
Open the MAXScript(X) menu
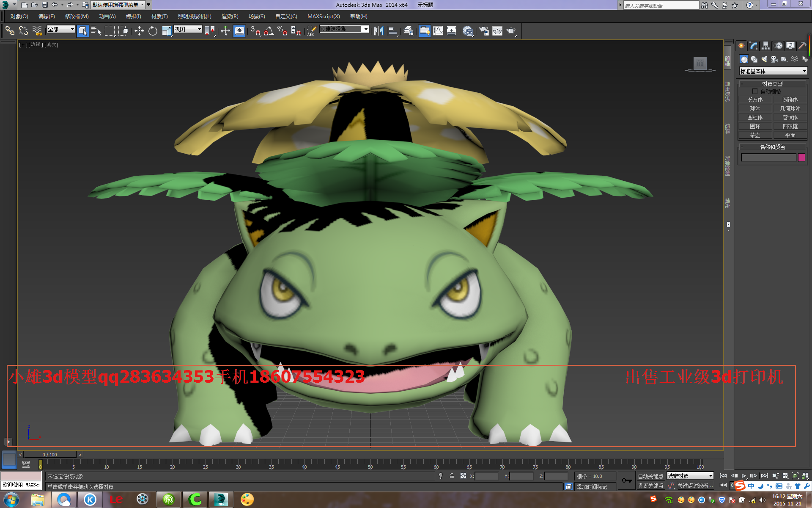(x=324, y=16)
